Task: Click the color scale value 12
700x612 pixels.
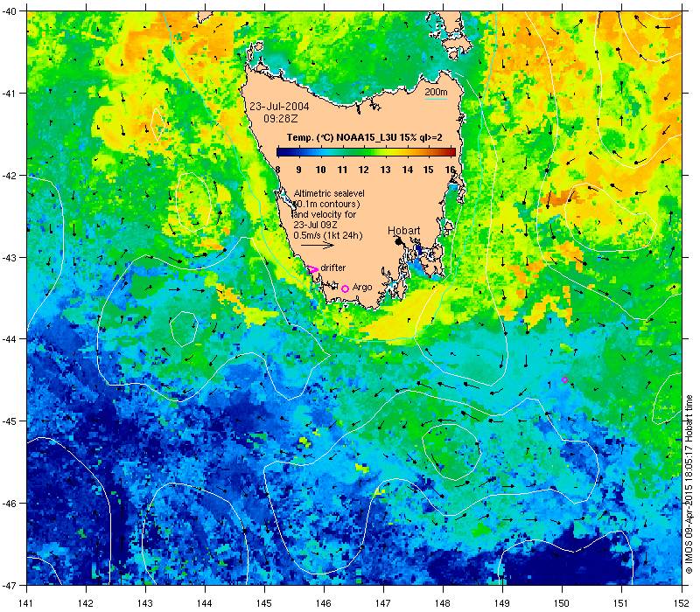Action: (363, 170)
